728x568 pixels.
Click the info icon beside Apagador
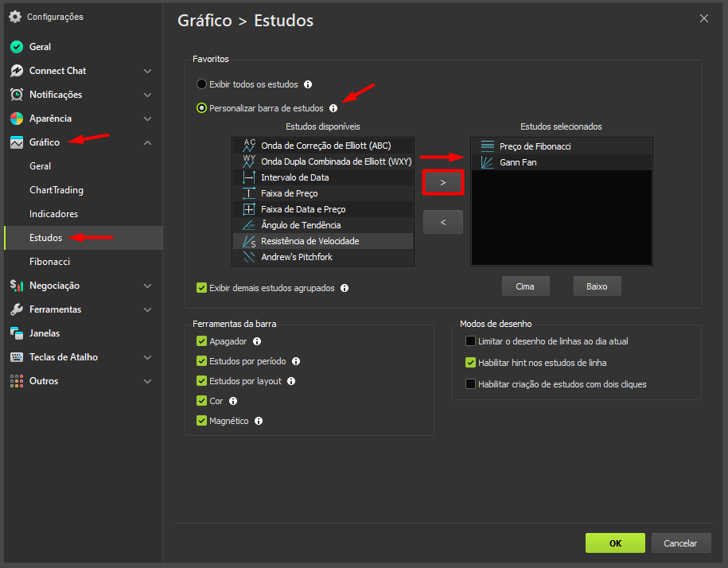257,341
